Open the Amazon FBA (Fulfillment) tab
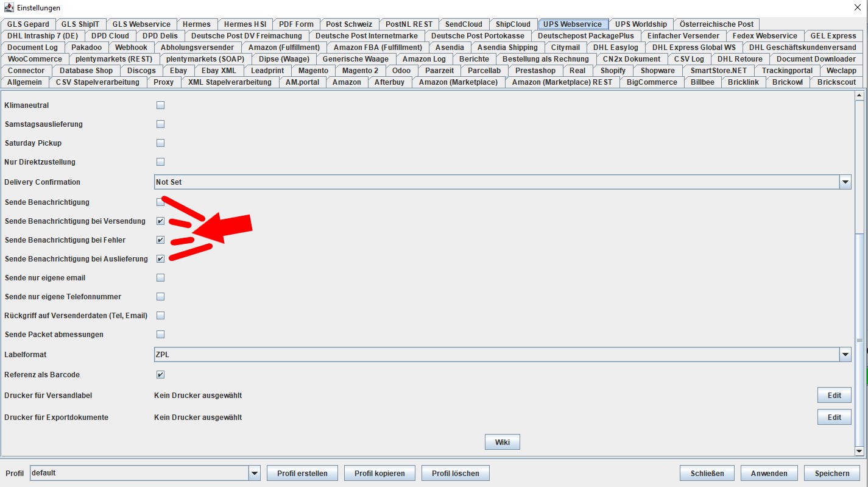The width and height of the screenshot is (868, 487). click(x=378, y=48)
